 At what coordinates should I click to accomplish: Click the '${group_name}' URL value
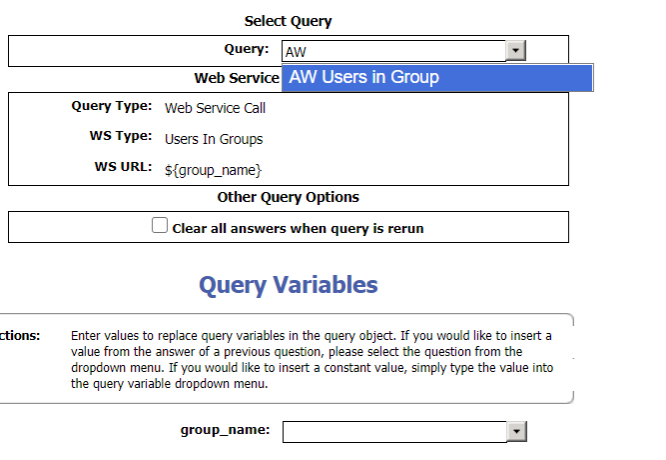pyautogui.click(x=213, y=170)
